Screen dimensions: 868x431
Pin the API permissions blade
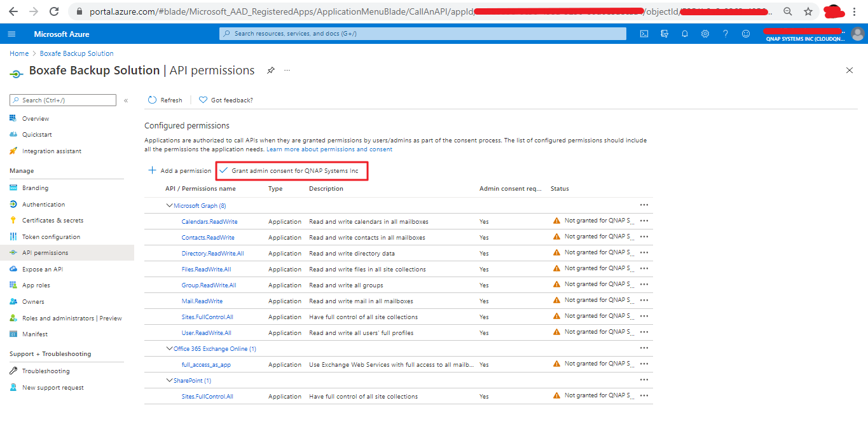tap(270, 71)
